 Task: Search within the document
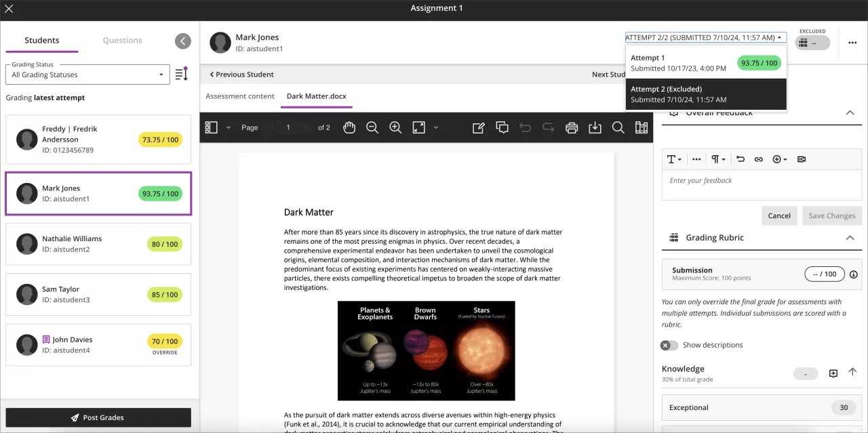click(x=618, y=127)
